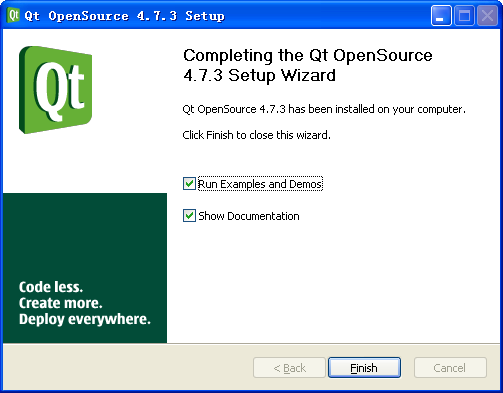Click the "has been installed on your computer" text

[377, 109]
